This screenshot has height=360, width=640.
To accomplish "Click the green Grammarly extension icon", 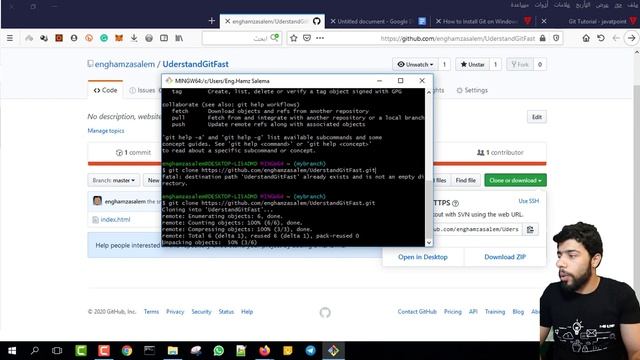I will click(104, 38).
